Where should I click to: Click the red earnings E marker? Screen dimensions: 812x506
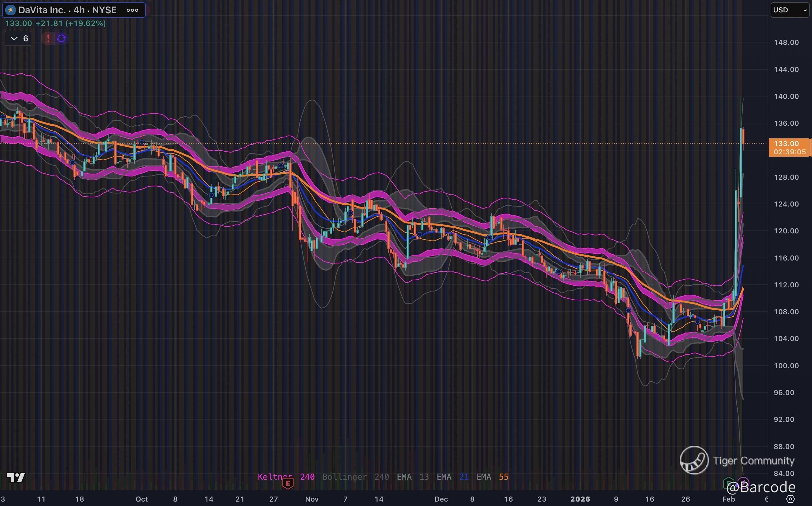(x=288, y=483)
